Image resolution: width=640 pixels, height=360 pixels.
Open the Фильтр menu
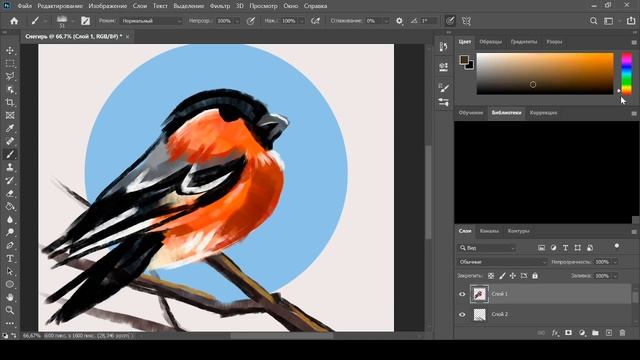(x=220, y=6)
